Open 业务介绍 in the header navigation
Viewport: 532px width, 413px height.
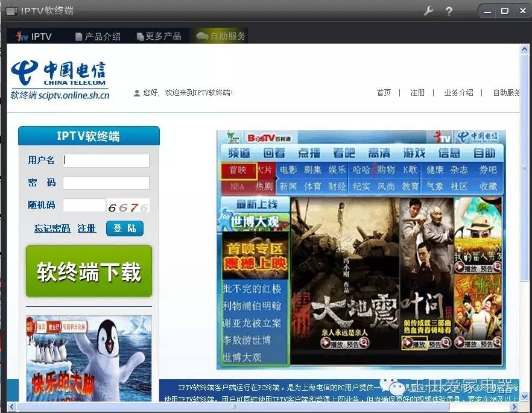[x=458, y=93]
